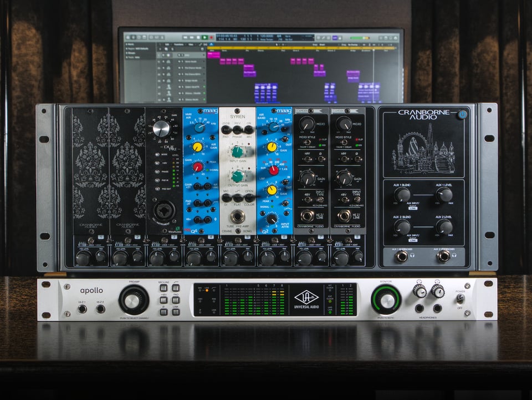The width and height of the screenshot is (532, 400).
Task: Flip the Apollo POWER switch to OFF
Action: (461, 300)
